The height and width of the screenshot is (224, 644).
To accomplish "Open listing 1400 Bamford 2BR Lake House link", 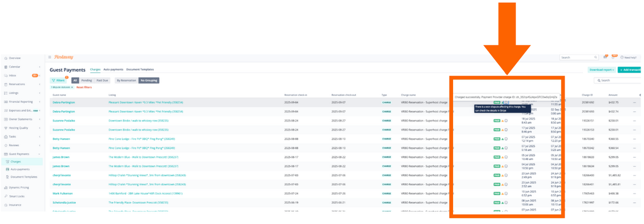I will [145, 193].
